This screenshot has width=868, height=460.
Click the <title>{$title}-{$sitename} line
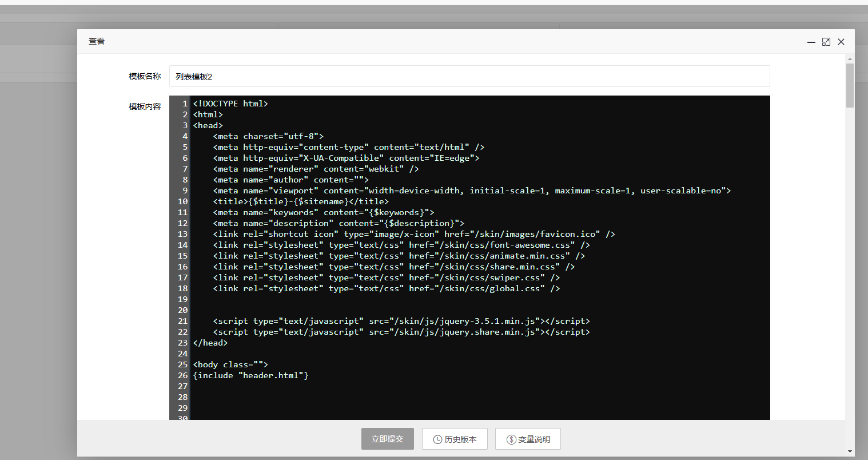point(301,201)
